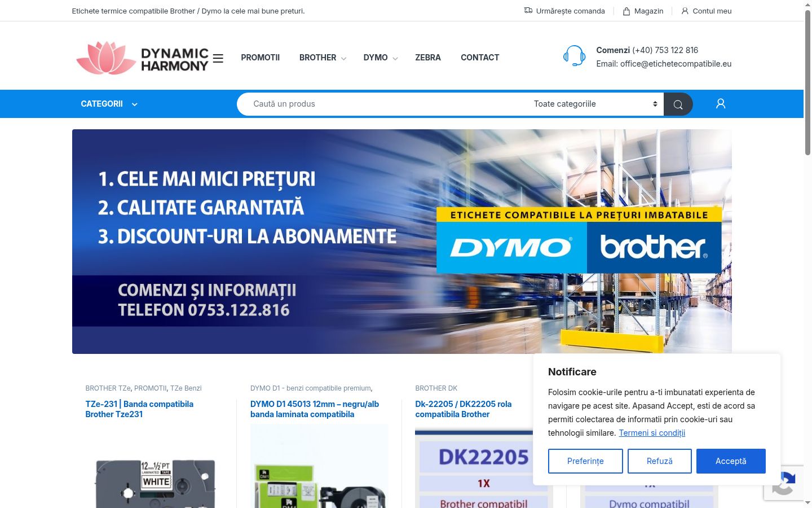Click the Urmărește comanda link
The height and width of the screenshot is (508, 812).
pyautogui.click(x=564, y=11)
